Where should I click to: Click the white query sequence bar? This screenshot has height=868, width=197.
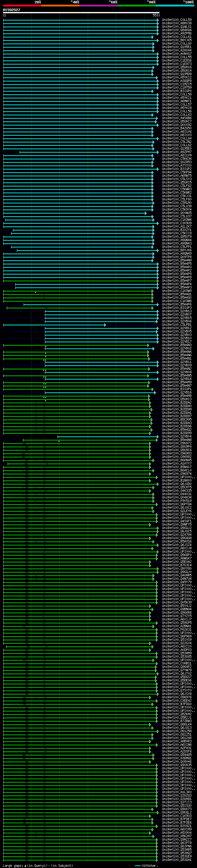[x=81, y=12]
